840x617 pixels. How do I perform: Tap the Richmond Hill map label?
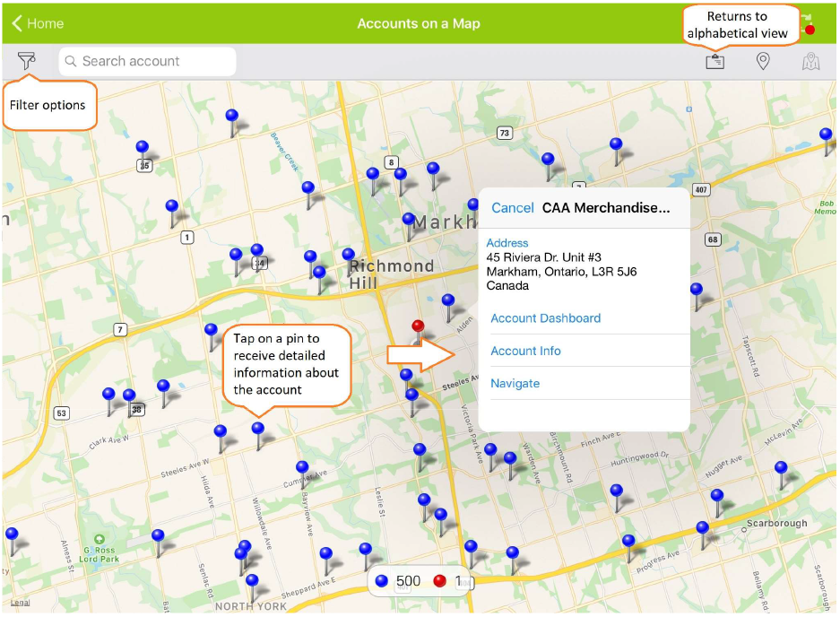pos(392,274)
